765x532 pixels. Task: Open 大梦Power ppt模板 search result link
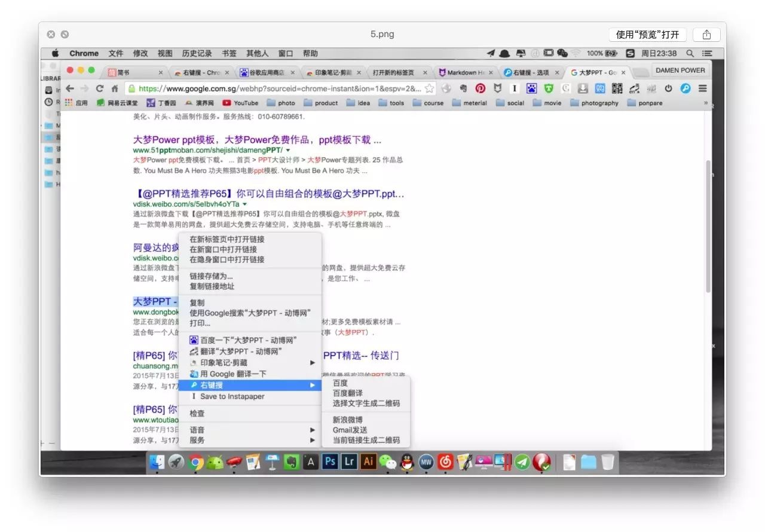point(257,140)
